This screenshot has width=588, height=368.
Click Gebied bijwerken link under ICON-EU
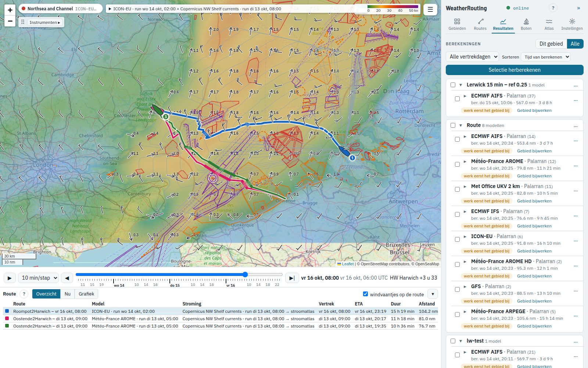point(534,251)
